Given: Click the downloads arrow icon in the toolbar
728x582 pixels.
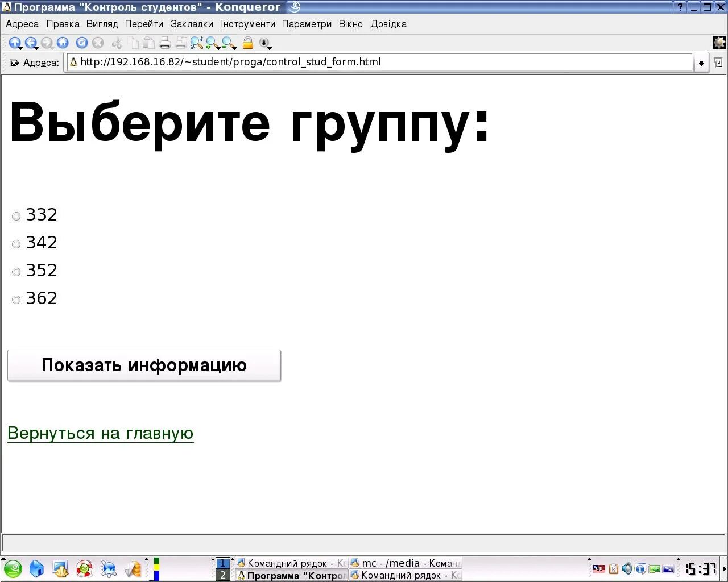Looking at the screenshot, I should click(264, 43).
